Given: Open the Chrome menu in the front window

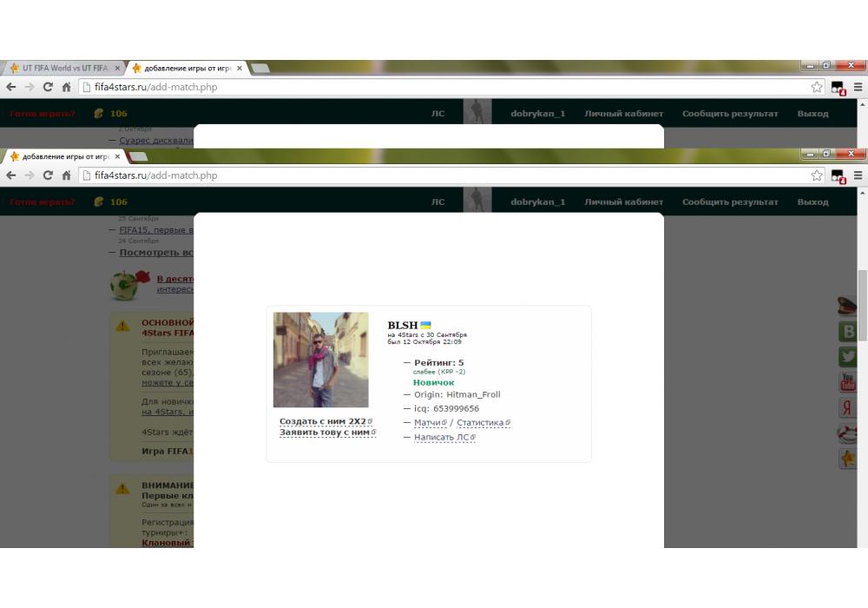Looking at the screenshot, I should click(858, 175).
